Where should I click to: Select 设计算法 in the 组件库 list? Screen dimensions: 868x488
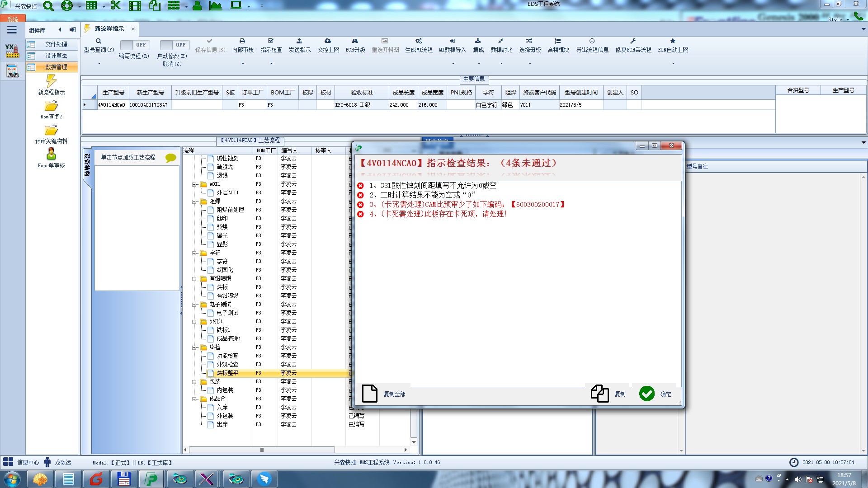[56, 56]
